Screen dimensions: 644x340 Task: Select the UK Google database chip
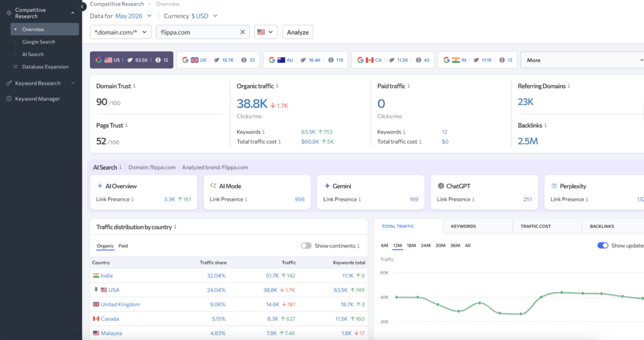click(218, 60)
